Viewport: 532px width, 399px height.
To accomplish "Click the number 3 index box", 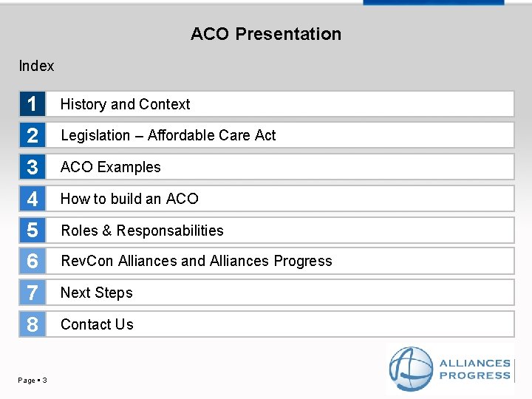I will (x=32, y=167).
